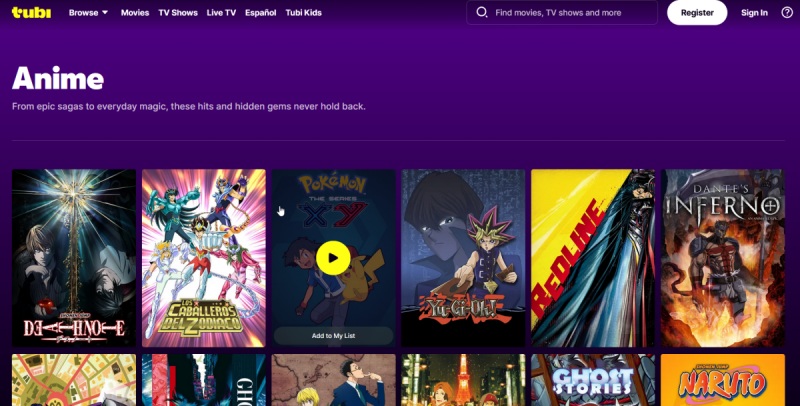Screen dimensions: 800x406
Task: Open the Ghost Stories poster
Action: (593, 380)
